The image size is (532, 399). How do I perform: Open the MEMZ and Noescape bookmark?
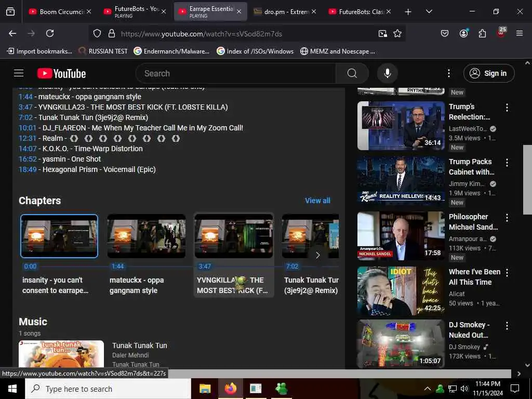[338, 51]
